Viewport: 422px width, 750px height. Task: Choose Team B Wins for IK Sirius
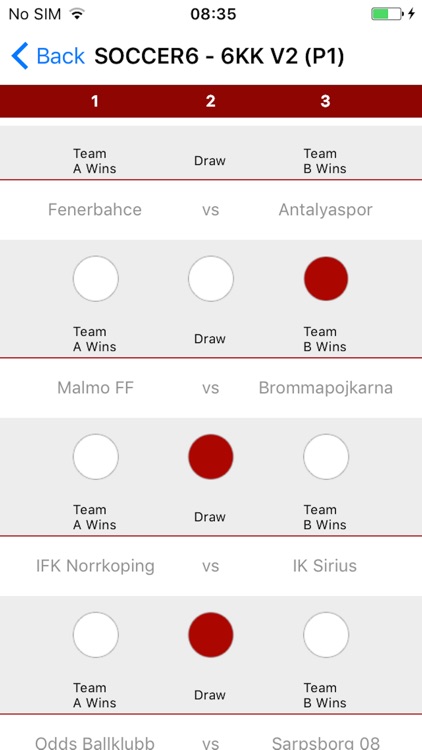[x=326, y=635]
